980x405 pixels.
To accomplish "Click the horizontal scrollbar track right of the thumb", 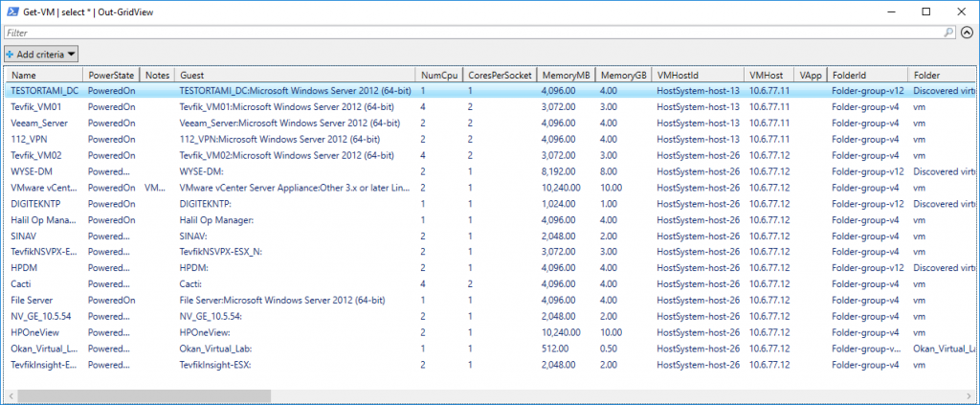I will pyautogui.click(x=619, y=395).
